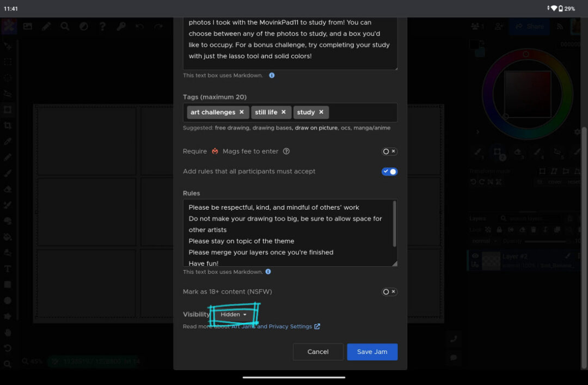Add suggested tag 'draw on picture'
588x385 pixels.
pyautogui.click(x=316, y=128)
